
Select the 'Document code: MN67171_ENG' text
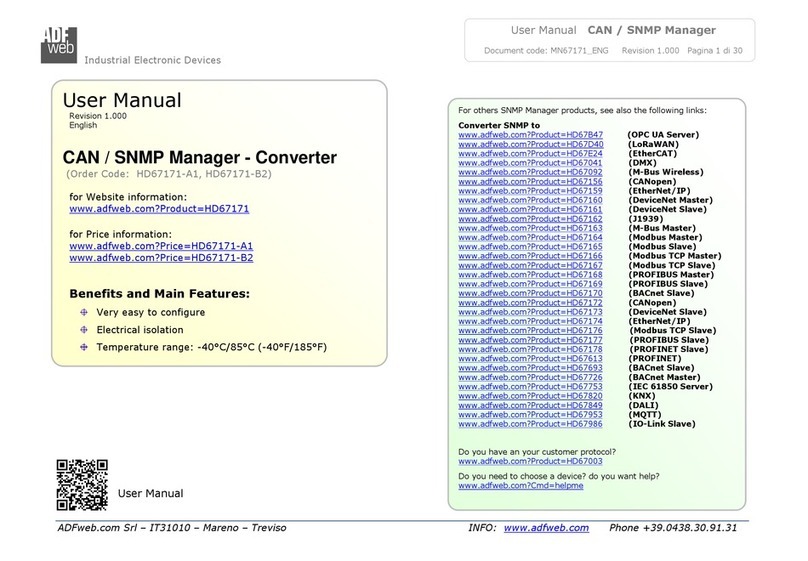546,50
